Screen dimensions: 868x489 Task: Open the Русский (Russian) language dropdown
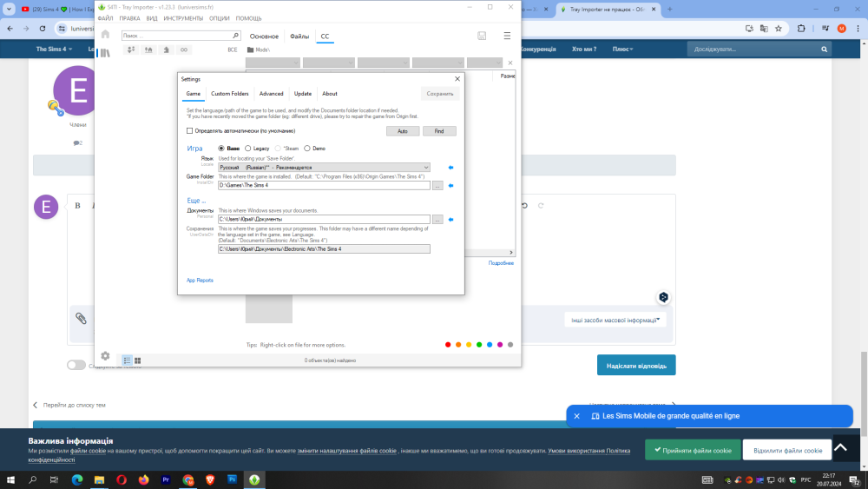pyautogui.click(x=324, y=167)
